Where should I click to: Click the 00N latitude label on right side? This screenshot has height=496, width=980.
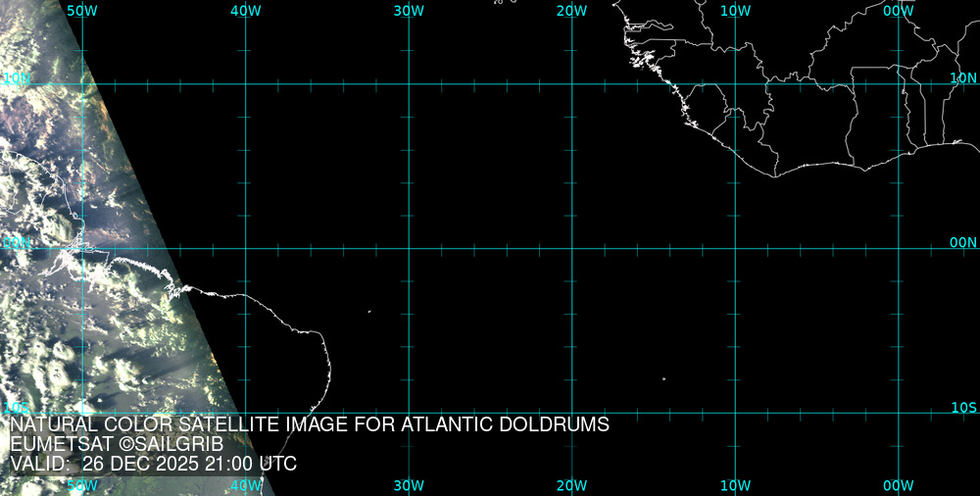(963, 242)
